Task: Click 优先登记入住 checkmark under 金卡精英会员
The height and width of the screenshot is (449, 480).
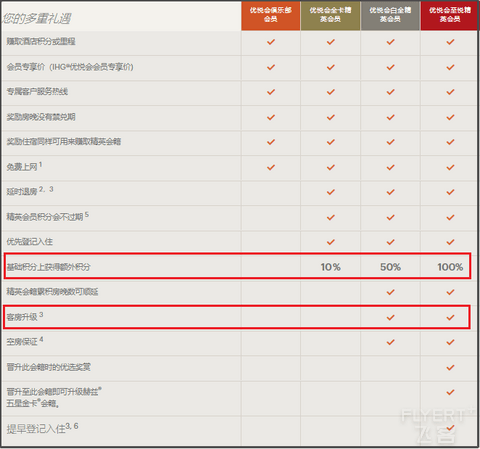Action: tap(331, 242)
